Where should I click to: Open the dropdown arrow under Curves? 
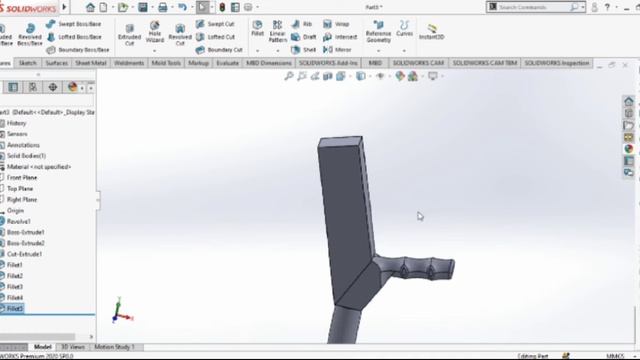coord(404,51)
